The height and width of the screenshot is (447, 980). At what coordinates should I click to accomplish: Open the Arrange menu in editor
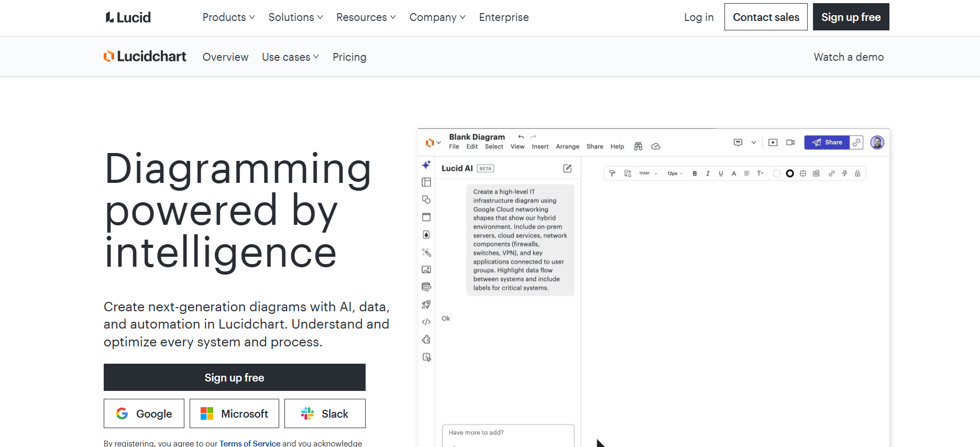(568, 147)
